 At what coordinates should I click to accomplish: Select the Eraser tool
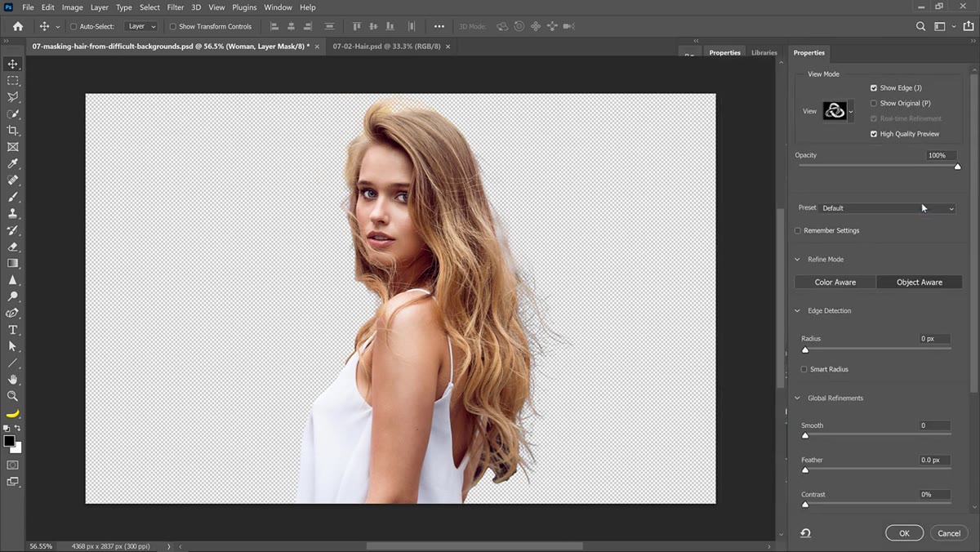pyautogui.click(x=12, y=247)
